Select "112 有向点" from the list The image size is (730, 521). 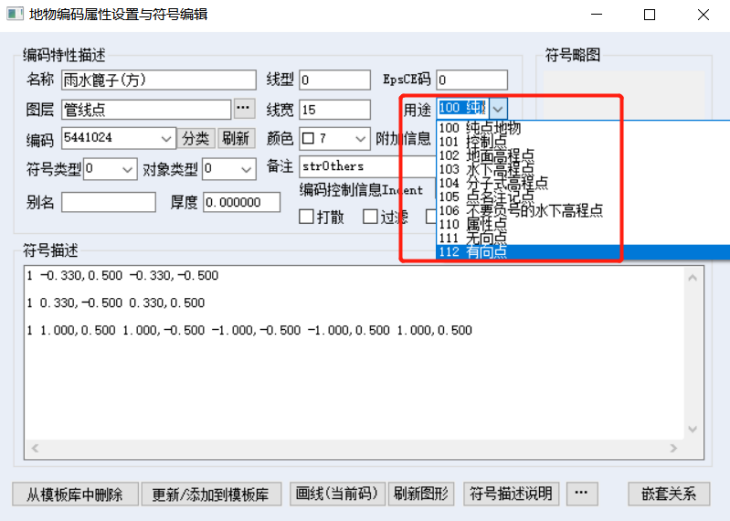point(472,252)
